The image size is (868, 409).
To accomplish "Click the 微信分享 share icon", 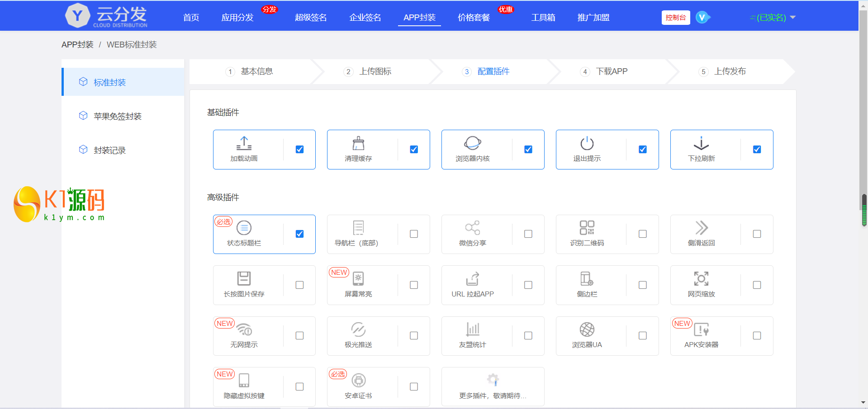I will click(x=472, y=228).
